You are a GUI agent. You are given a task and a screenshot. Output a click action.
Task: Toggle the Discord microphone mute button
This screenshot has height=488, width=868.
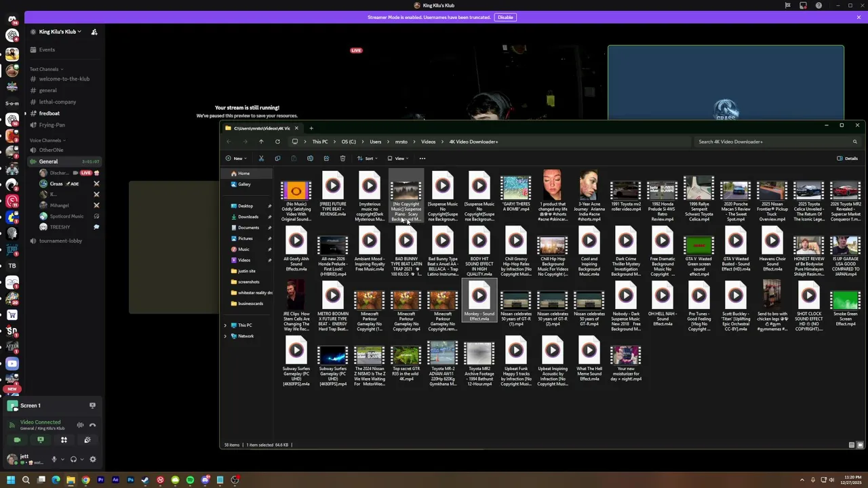point(54,459)
